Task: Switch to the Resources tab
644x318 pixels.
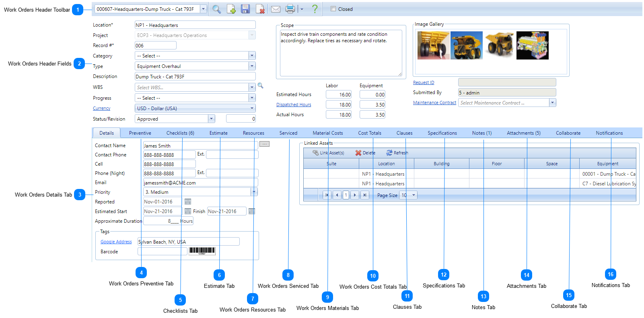Action: 253,133
